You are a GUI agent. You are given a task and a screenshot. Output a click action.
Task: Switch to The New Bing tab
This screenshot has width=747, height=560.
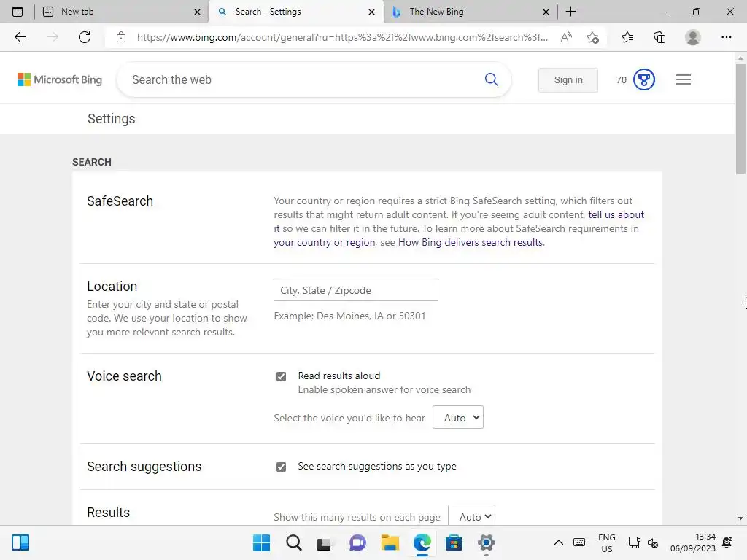pos(467,12)
